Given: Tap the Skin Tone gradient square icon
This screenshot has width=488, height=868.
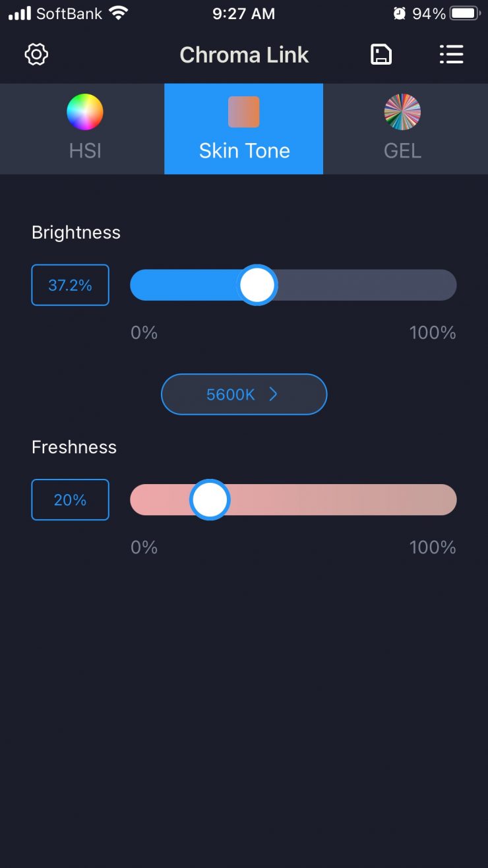Looking at the screenshot, I should pyautogui.click(x=244, y=112).
